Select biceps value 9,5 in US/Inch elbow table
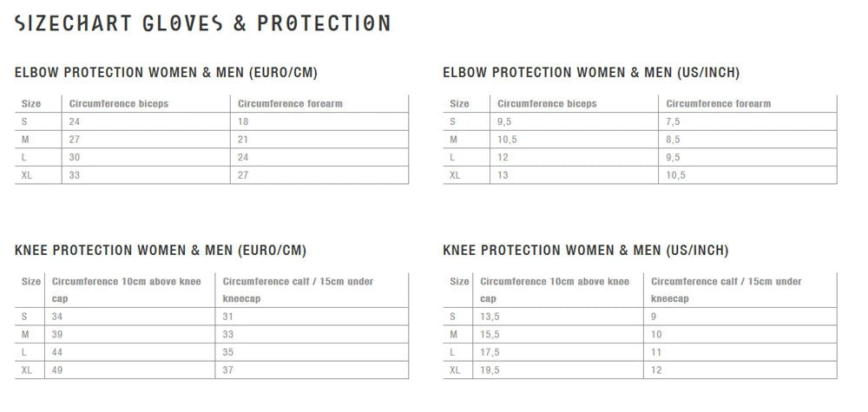 coord(505,122)
